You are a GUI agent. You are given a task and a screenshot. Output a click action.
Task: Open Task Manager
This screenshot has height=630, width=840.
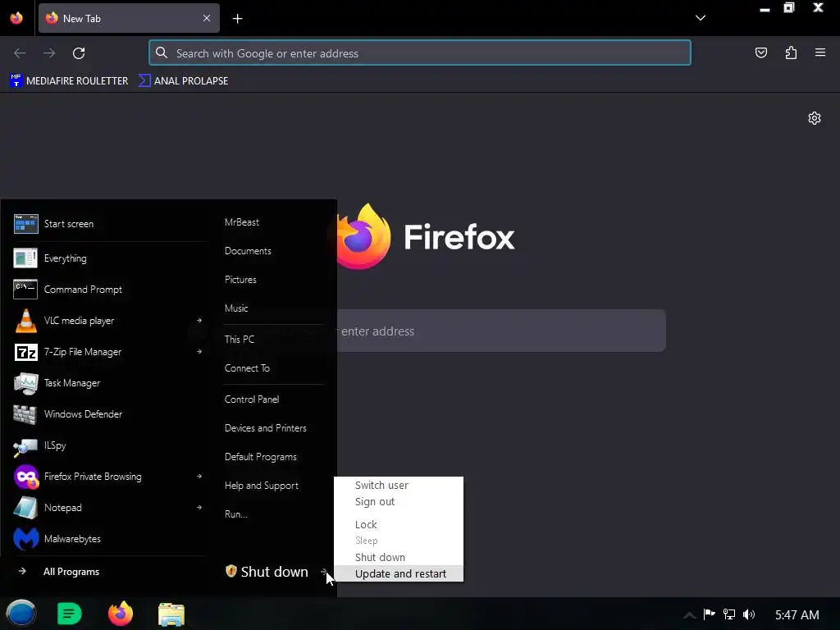[109, 383]
